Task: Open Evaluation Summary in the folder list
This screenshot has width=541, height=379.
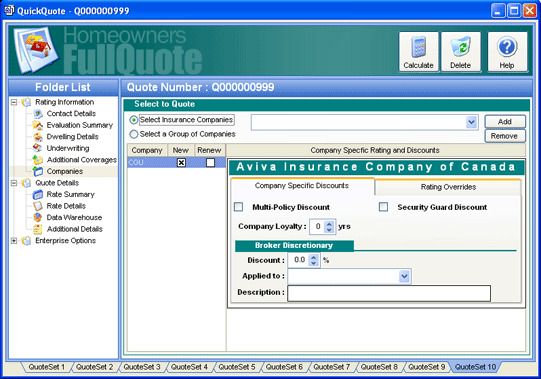Action: pyautogui.click(x=80, y=125)
